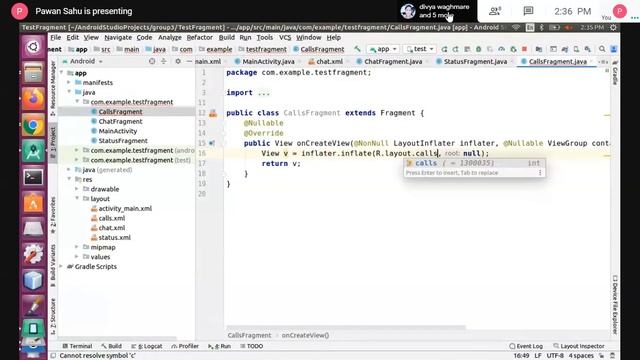This screenshot has width=640, height=360.
Task: Click override gutter marker on line 15
Action: pos(212,143)
